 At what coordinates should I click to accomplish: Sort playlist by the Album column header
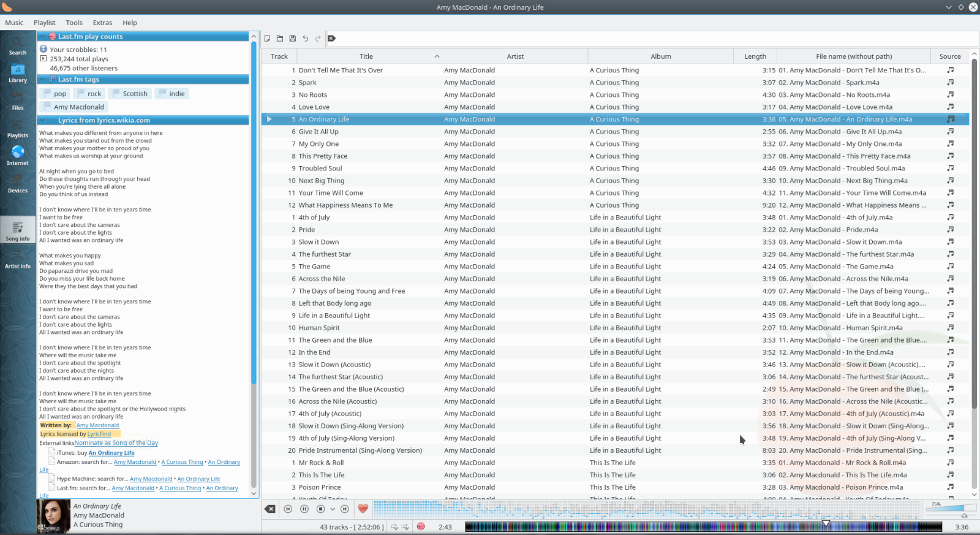pyautogui.click(x=661, y=56)
